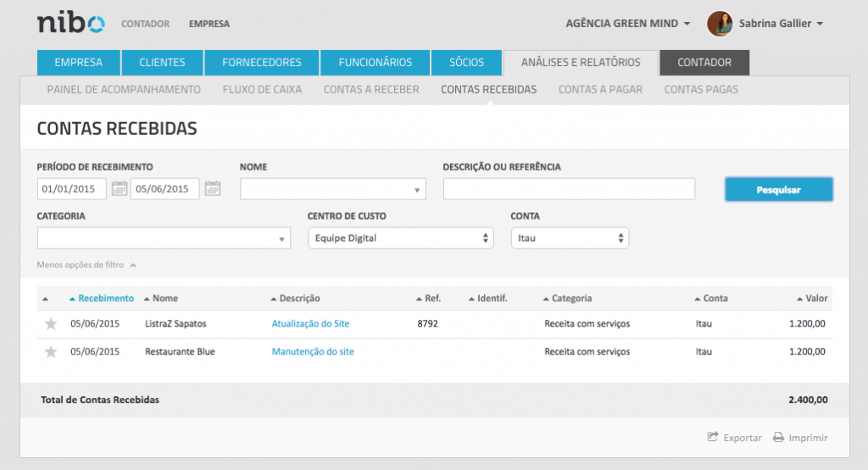Switch to the Clientes tab
Viewport: 868px width, 470px height.
pyautogui.click(x=162, y=63)
